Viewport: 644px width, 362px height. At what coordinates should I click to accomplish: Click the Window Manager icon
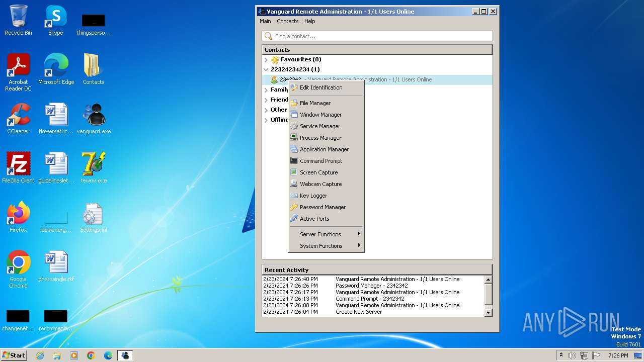[294, 115]
